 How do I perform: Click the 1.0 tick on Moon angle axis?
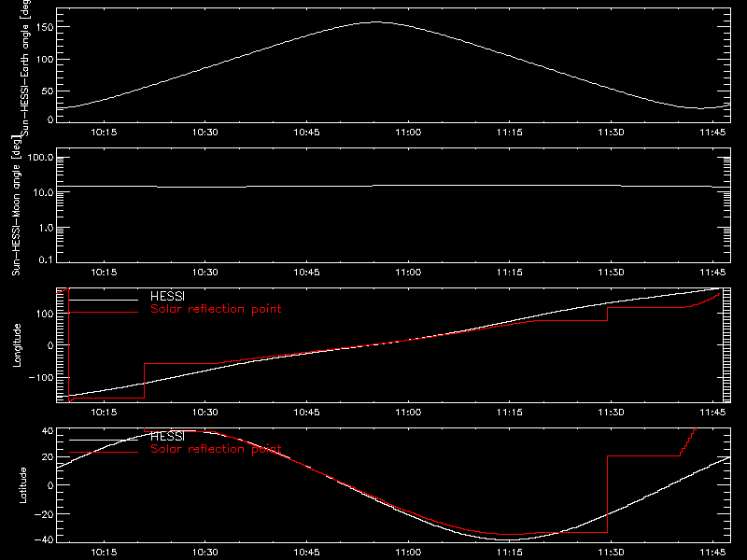click(46, 228)
